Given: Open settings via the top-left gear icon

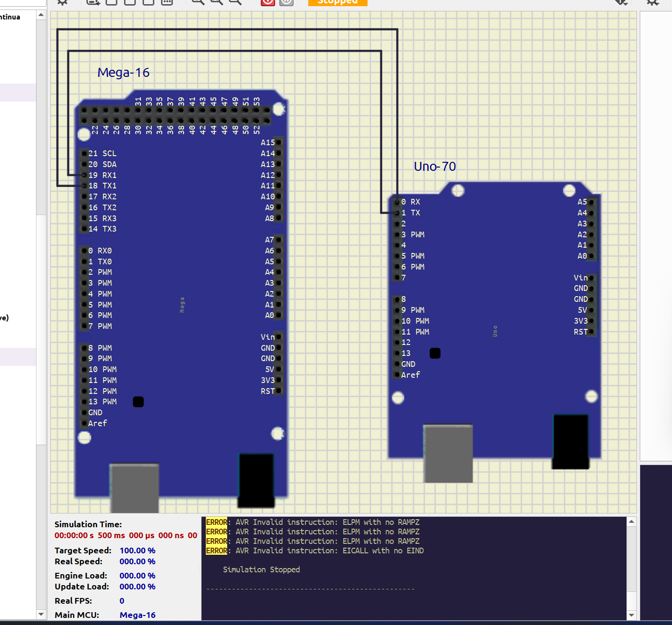Looking at the screenshot, I should [63, 1].
